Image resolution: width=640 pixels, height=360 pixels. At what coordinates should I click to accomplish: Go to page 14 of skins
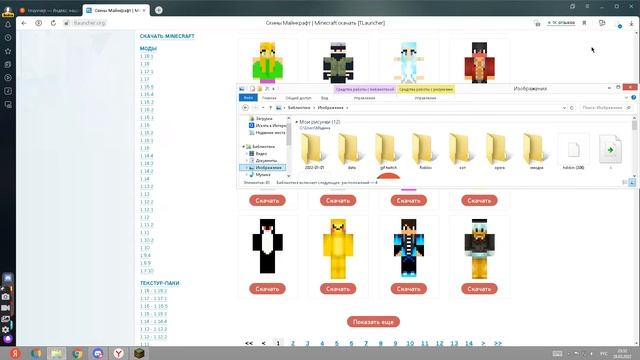coord(469,344)
